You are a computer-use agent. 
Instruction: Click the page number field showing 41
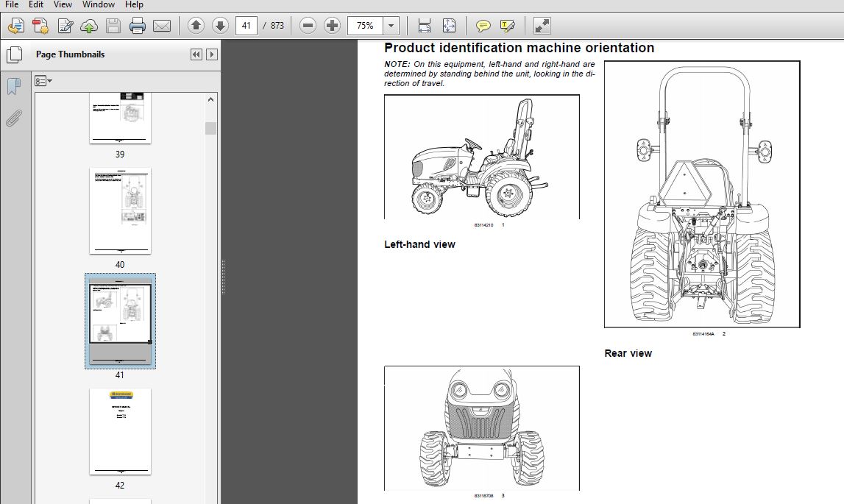247,25
